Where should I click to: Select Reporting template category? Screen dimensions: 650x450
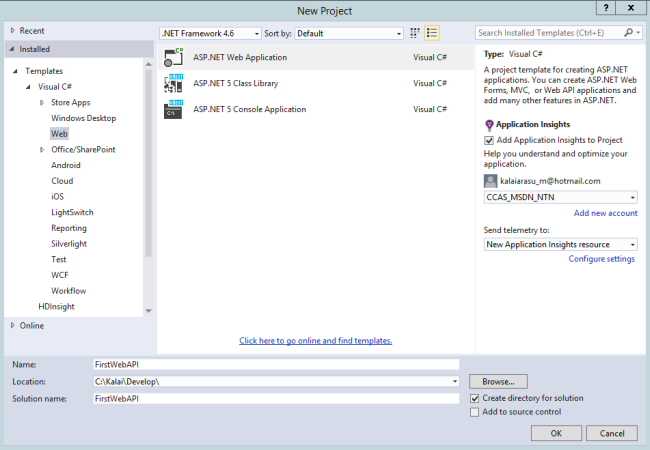69,228
